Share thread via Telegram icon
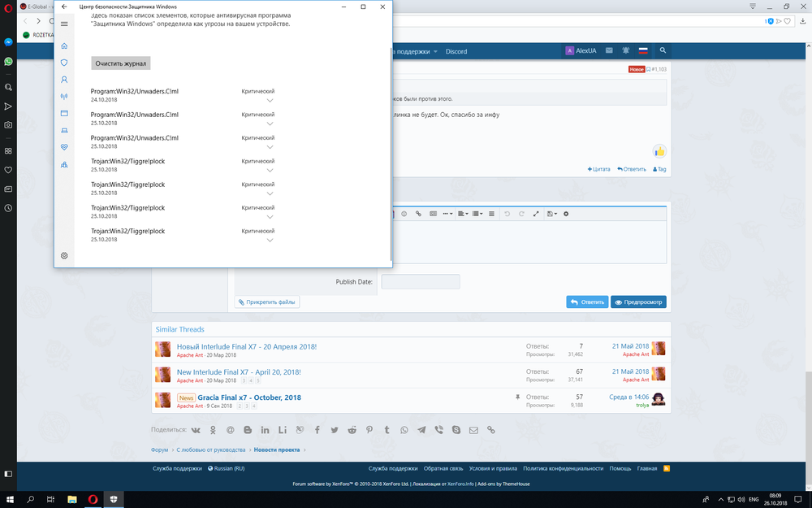The height and width of the screenshot is (508, 812). [421, 429]
